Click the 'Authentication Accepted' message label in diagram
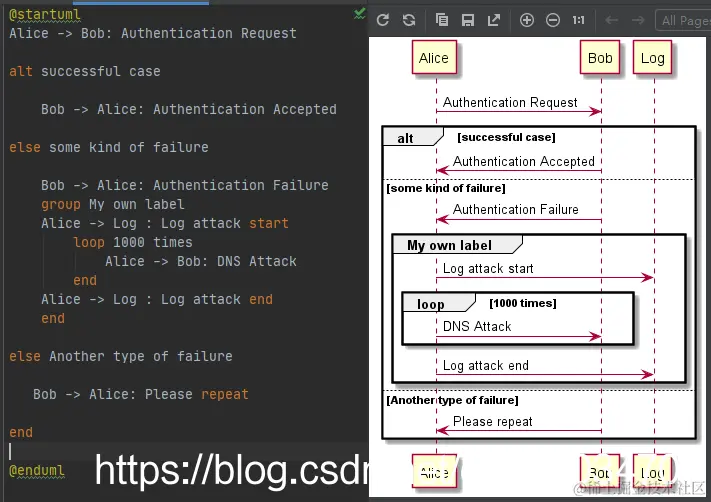The height and width of the screenshot is (502, 711). click(524, 161)
